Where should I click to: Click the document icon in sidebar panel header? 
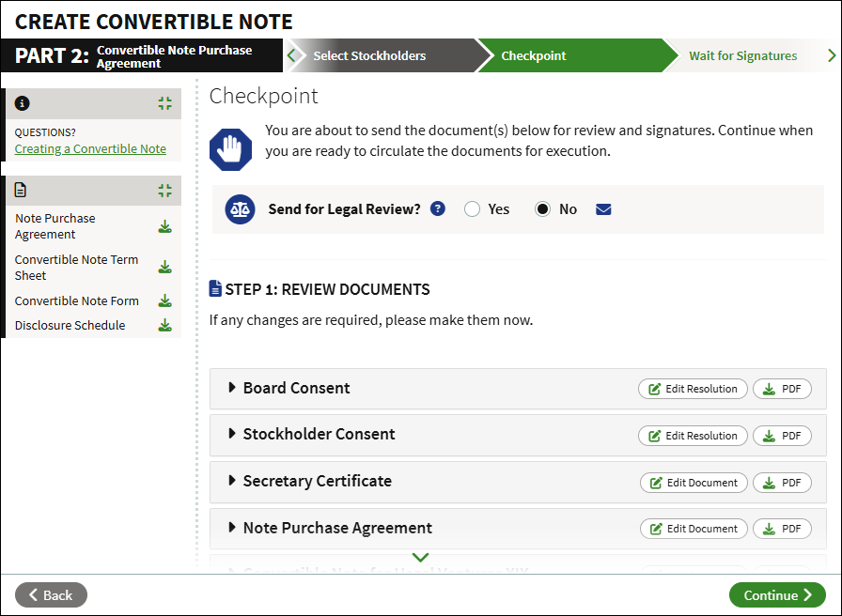pyautogui.click(x=21, y=190)
